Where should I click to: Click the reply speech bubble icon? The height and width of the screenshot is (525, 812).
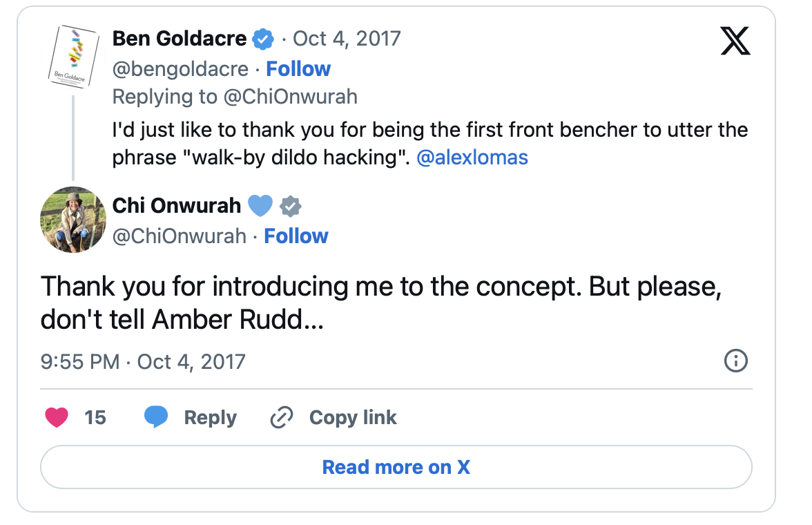click(x=156, y=417)
